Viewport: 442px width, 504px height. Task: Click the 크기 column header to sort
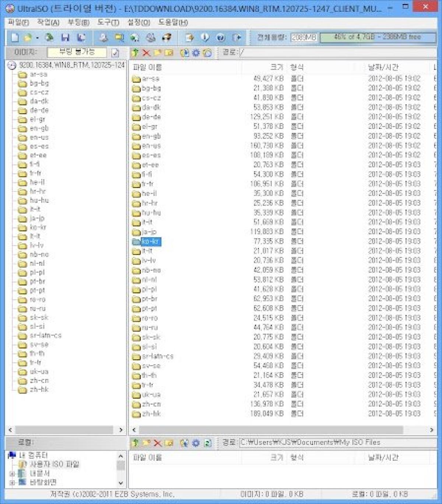coord(276,67)
